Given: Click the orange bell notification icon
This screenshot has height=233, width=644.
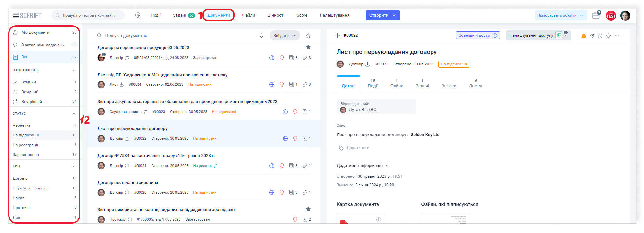Looking at the screenshot, I should tap(583, 36).
